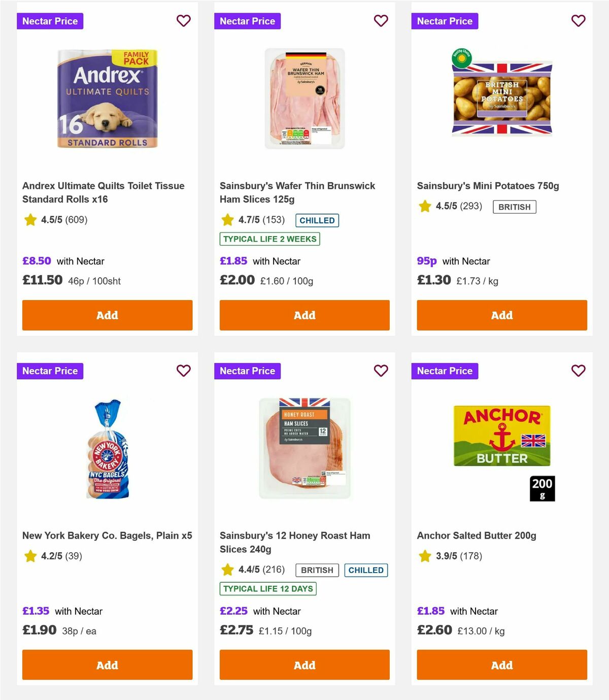
Task: Add Andrex toilet tissue to basket
Action: pyautogui.click(x=107, y=315)
